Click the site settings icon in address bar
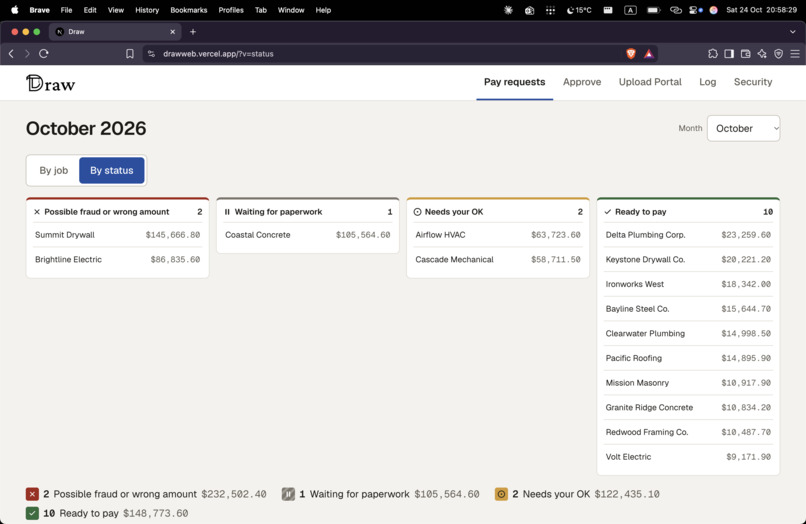806x524 pixels. pyautogui.click(x=151, y=53)
